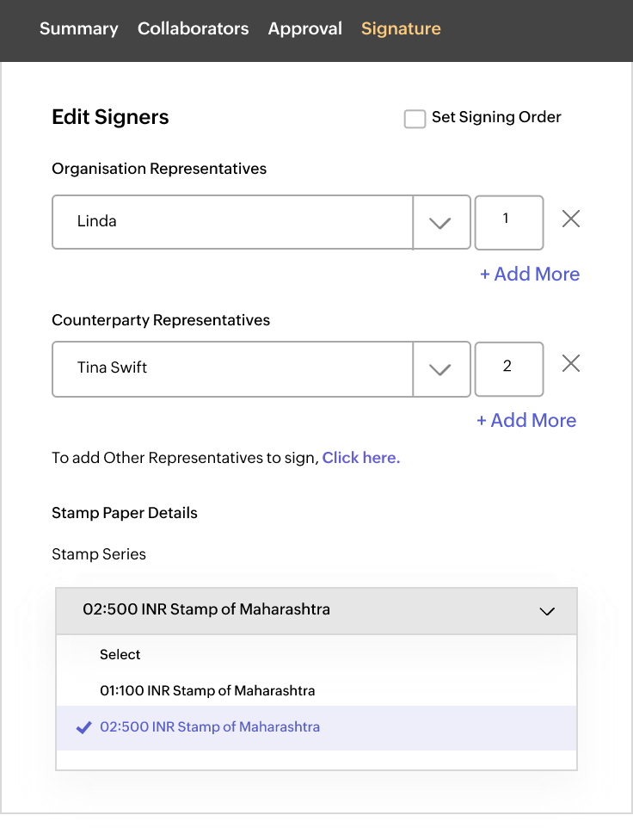This screenshot has width=633, height=840.
Task: Add more Counterparty Representatives
Action: point(526,421)
